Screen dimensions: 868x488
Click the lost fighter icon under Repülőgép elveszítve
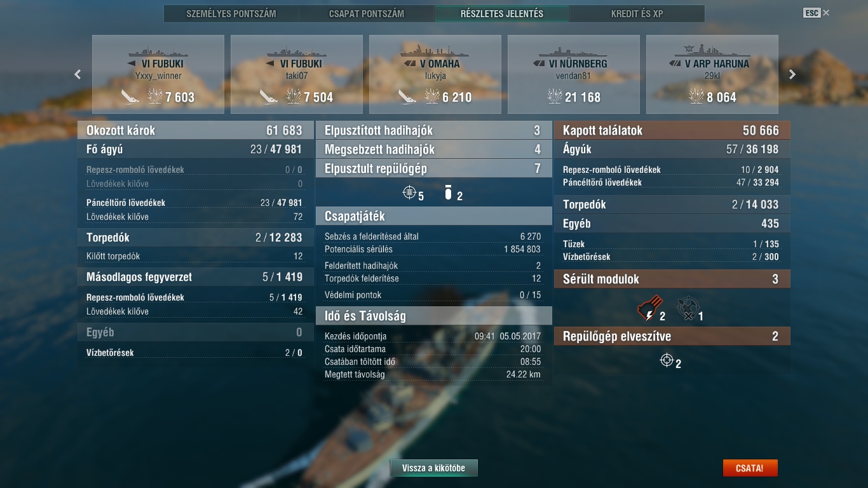667,360
